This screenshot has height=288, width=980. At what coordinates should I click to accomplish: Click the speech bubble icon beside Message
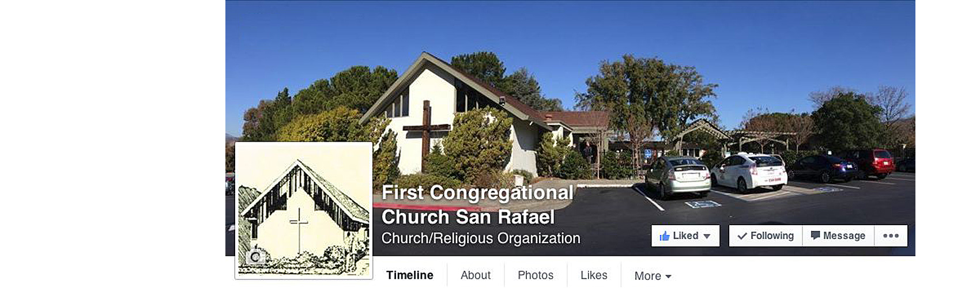pyautogui.click(x=815, y=235)
